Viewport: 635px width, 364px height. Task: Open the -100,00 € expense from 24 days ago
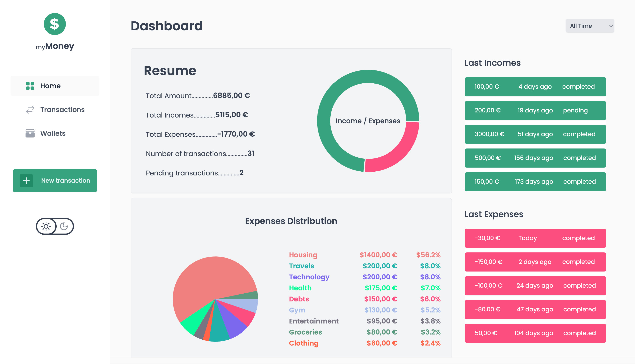coord(535,286)
